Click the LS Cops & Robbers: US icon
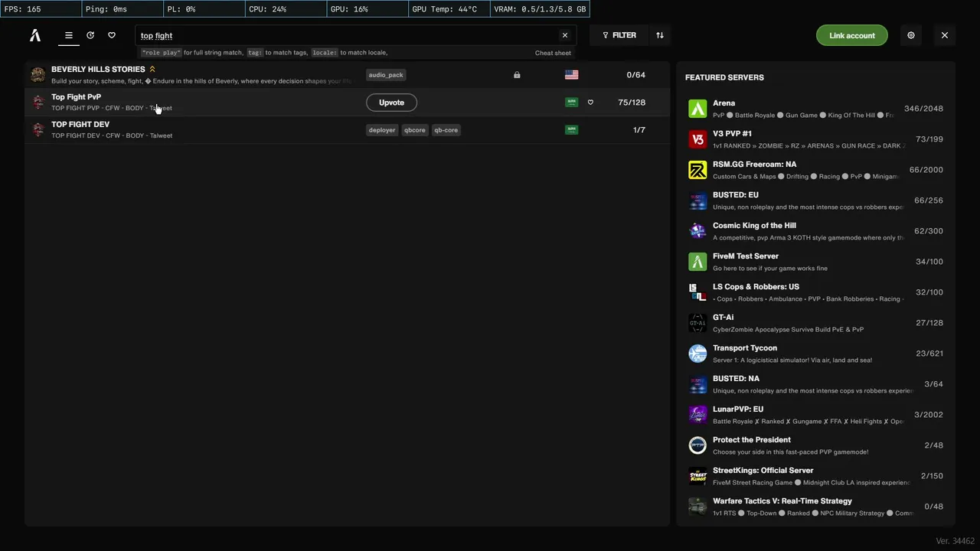This screenshot has height=551, width=980. point(697,292)
